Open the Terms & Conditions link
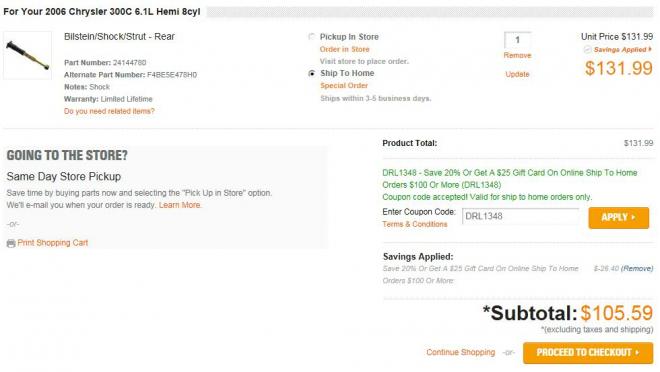 click(x=415, y=224)
